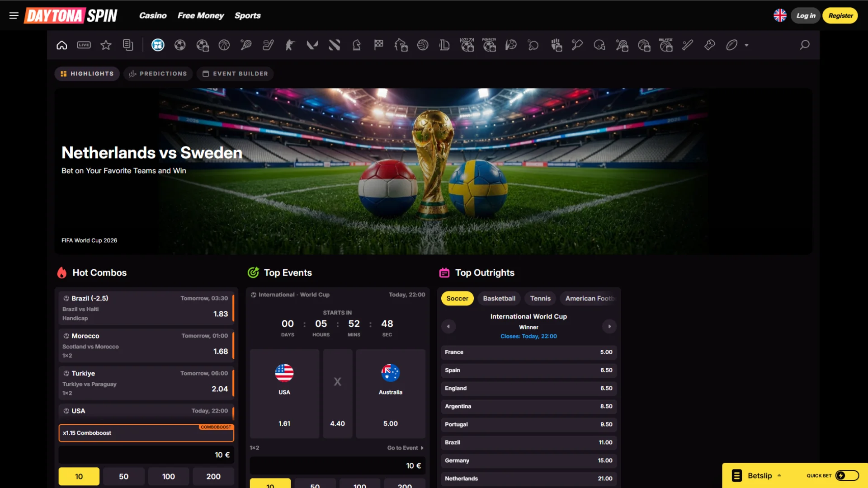Select the checkered flag racing icon
This screenshot has width=868, height=488.
pyautogui.click(x=379, y=45)
